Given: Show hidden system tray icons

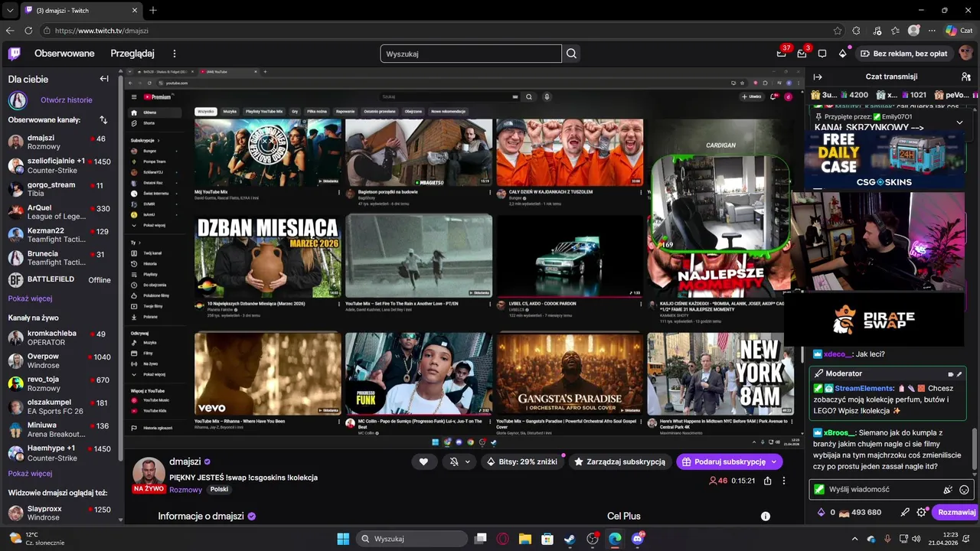Looking at the screenshot, I should tap(855, 539).
